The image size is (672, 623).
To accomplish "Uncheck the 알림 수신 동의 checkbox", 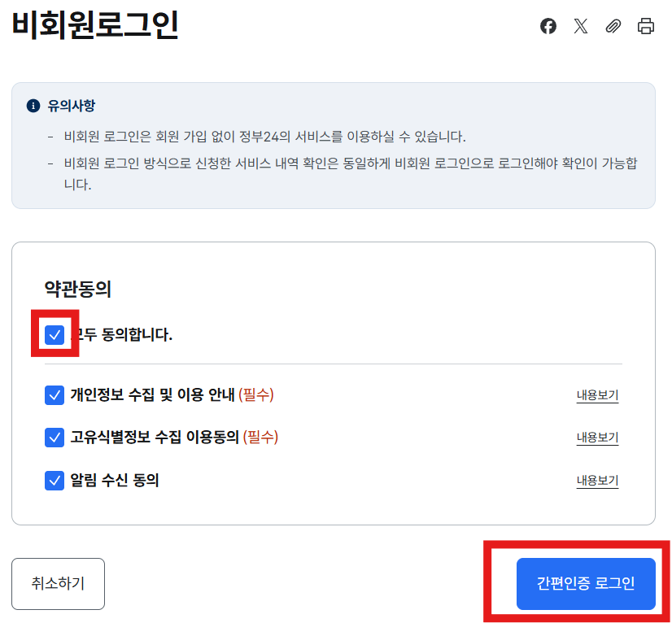I will 55,480.
